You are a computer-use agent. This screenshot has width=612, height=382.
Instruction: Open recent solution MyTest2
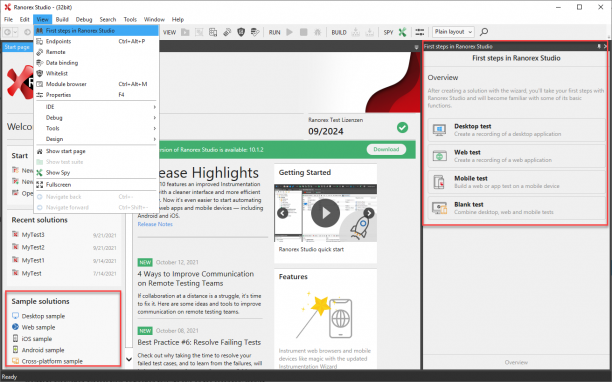(33, 247)
